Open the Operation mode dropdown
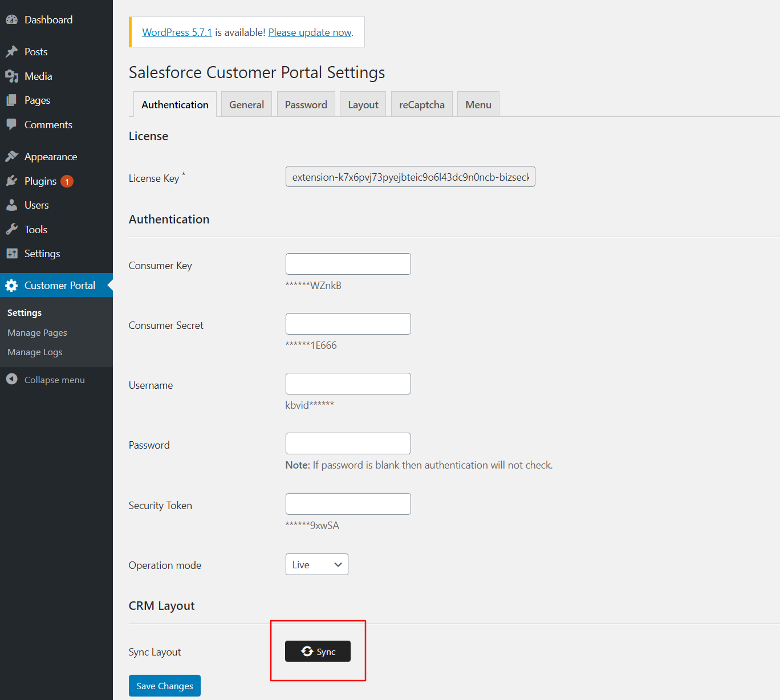780x700 pixels. coord(316,564)
